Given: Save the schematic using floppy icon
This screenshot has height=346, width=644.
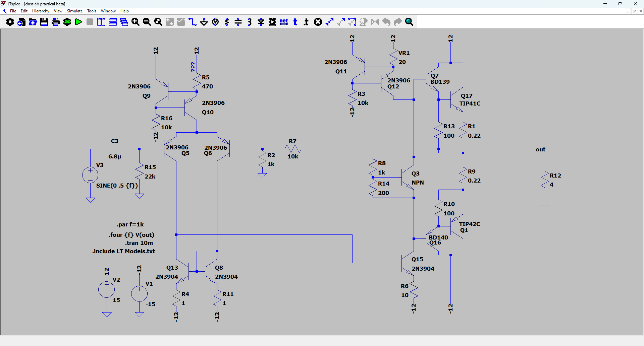Looking at the screenshot, I should (44, 22).
